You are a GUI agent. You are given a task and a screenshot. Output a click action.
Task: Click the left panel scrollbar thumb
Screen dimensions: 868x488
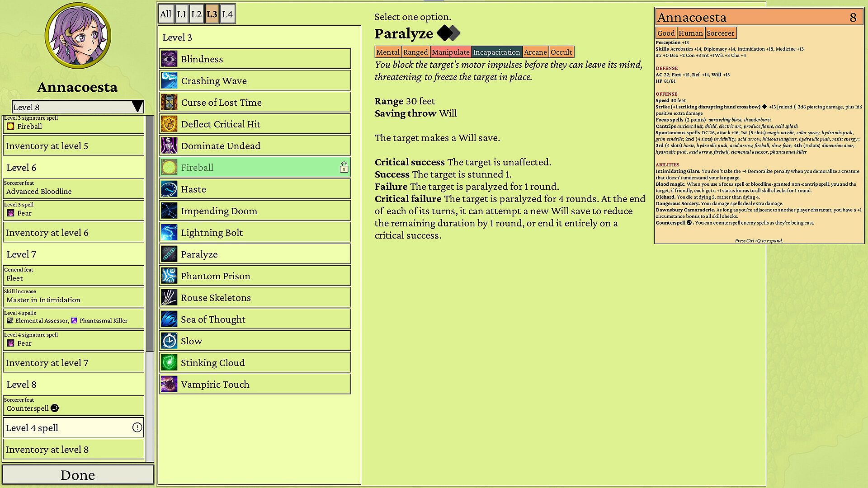pos(150,233)
